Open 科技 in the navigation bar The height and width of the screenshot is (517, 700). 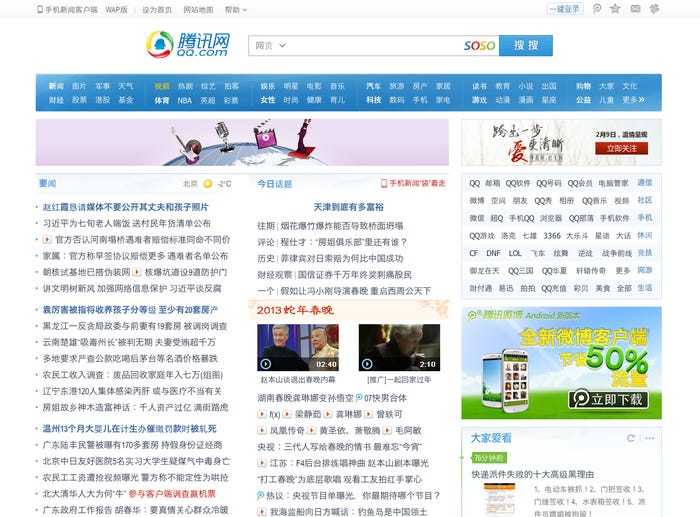point(373,100)
